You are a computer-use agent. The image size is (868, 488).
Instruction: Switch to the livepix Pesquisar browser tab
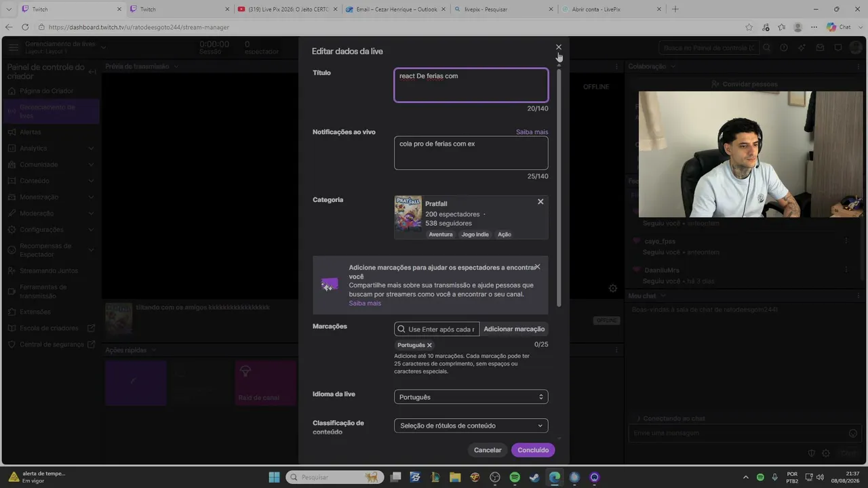[x=503, y=9]
